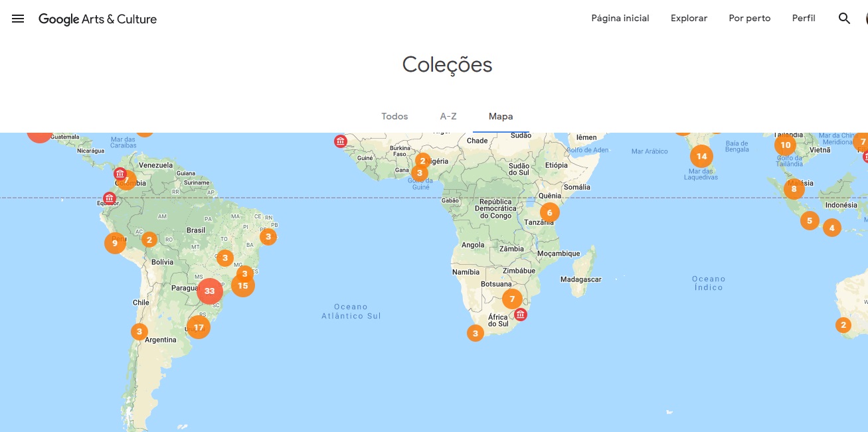Image resolution: width=868 pixels, height=432 pixels.
Task: Click the Venezuela country label
Action: [155, 165]
